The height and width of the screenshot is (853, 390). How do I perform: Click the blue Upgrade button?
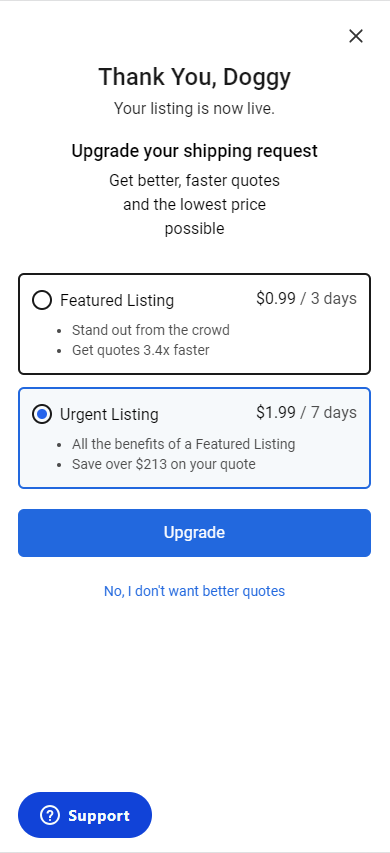click(194, 533)
